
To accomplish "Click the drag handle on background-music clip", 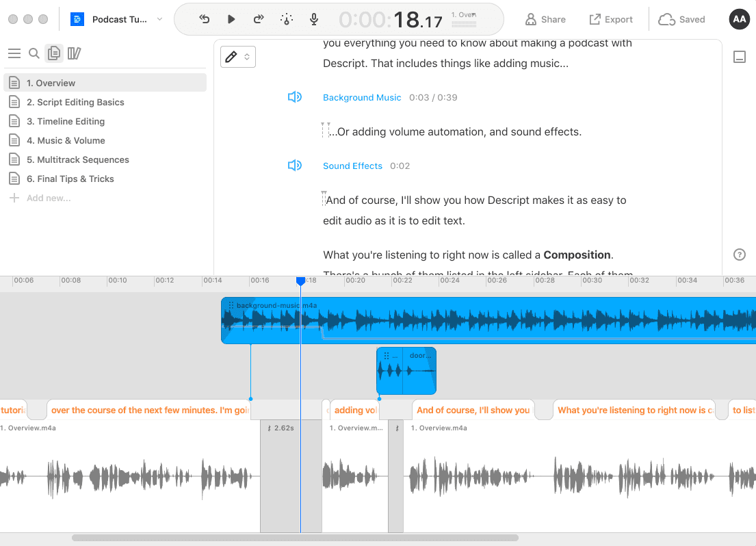I will (231, 305).
